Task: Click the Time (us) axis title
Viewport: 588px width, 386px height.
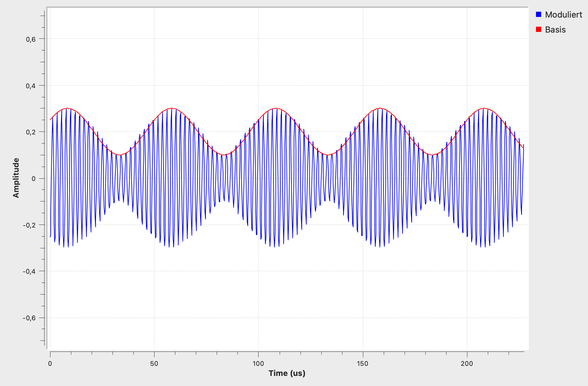Action: point(287,373)
